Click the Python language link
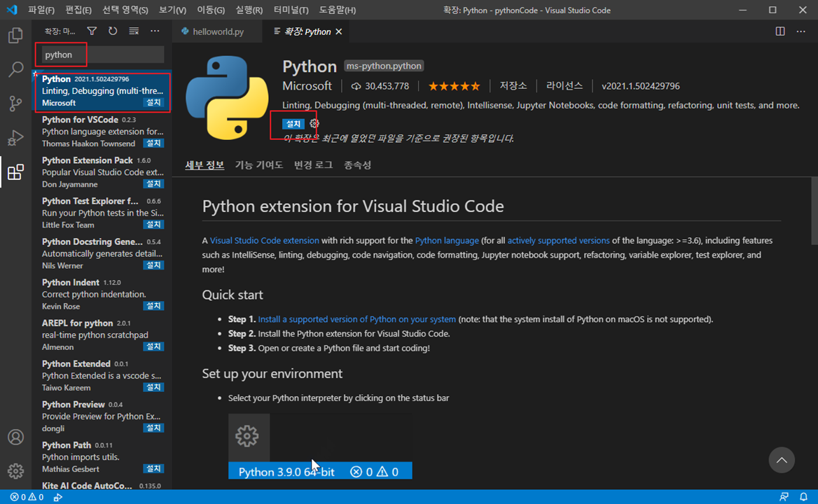818x504 pixels. (447, 240)
